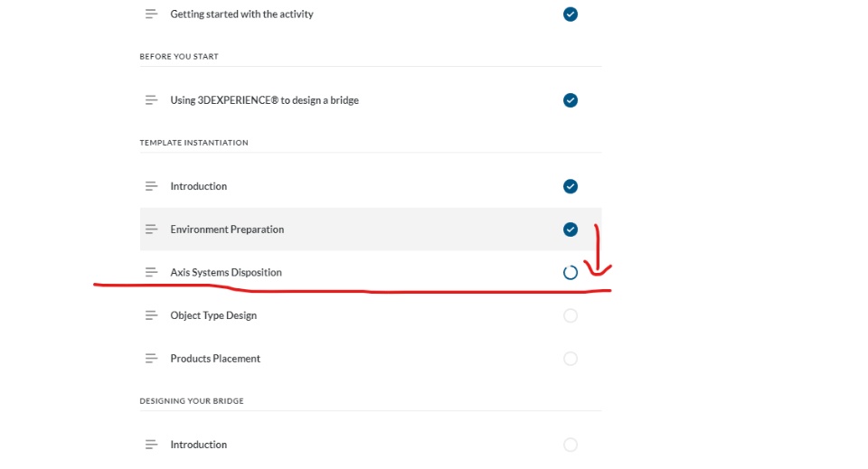
Task: Open the Object Type Design lesson
Action: coord(213,315)
